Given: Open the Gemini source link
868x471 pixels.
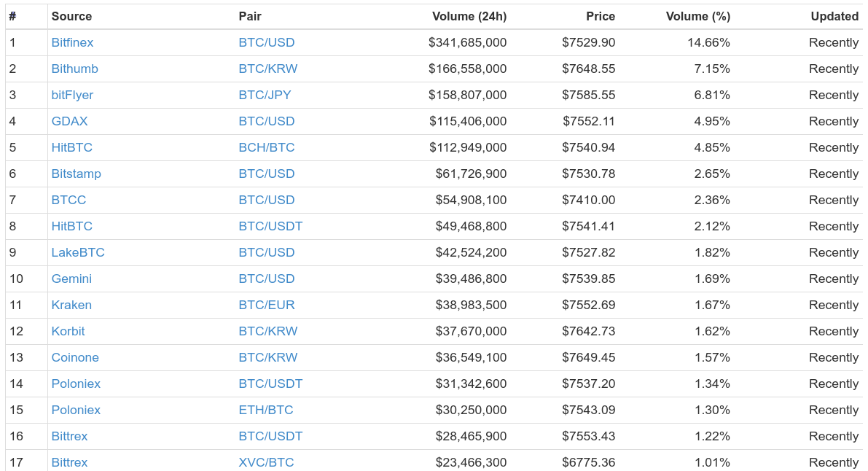Looking at the screenshot, I should tap(71, 279).
